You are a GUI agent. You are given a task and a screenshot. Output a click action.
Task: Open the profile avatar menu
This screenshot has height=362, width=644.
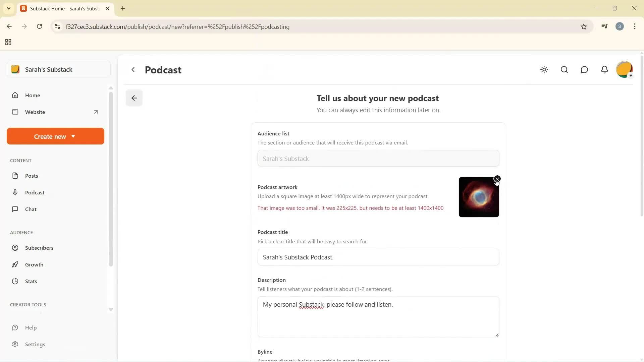coord(625,69)
